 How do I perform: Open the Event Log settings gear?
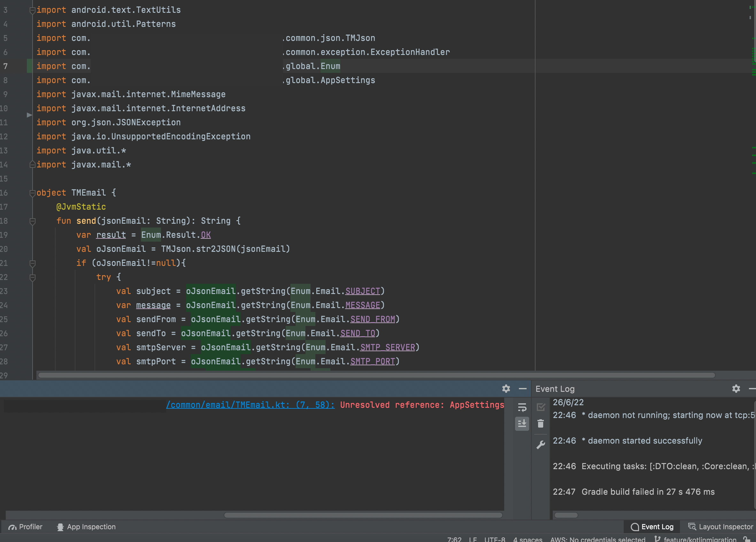click(736, 389)
